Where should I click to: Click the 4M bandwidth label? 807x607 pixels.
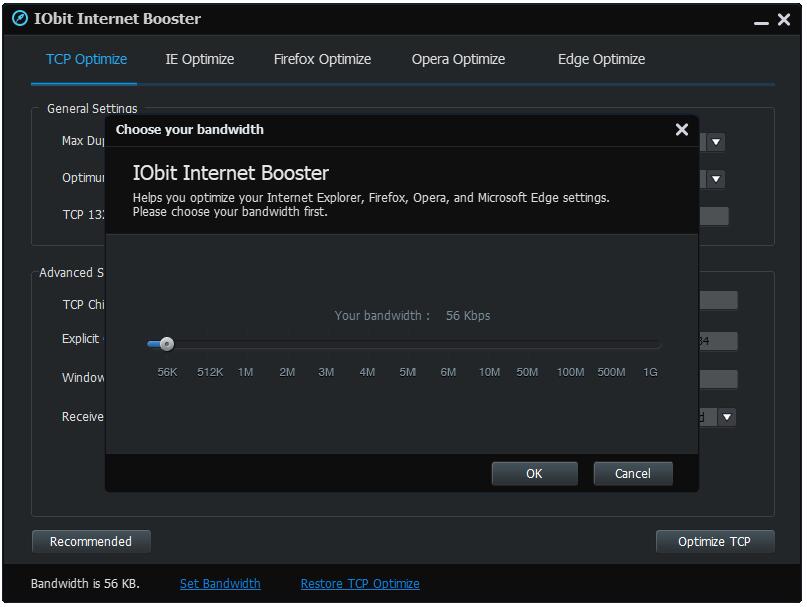pos(367,372)
